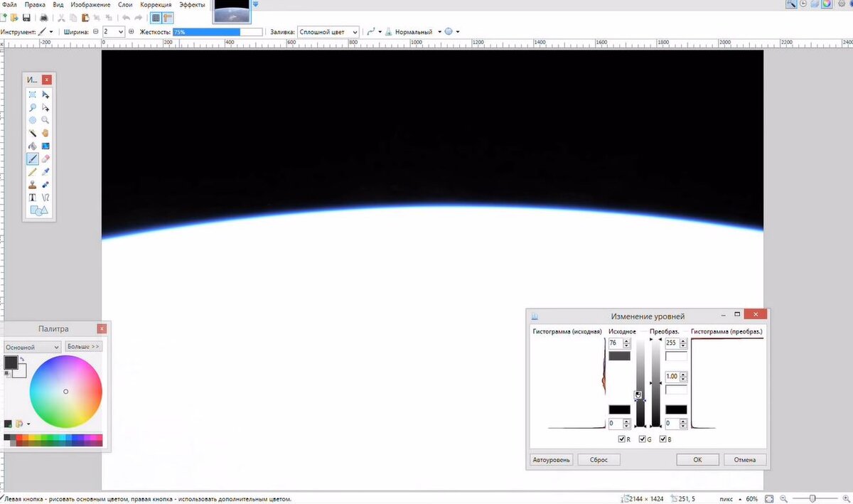The image size is (853, 504).
Task: Click the Print toolbar icon
Action: tap(44, 17)
